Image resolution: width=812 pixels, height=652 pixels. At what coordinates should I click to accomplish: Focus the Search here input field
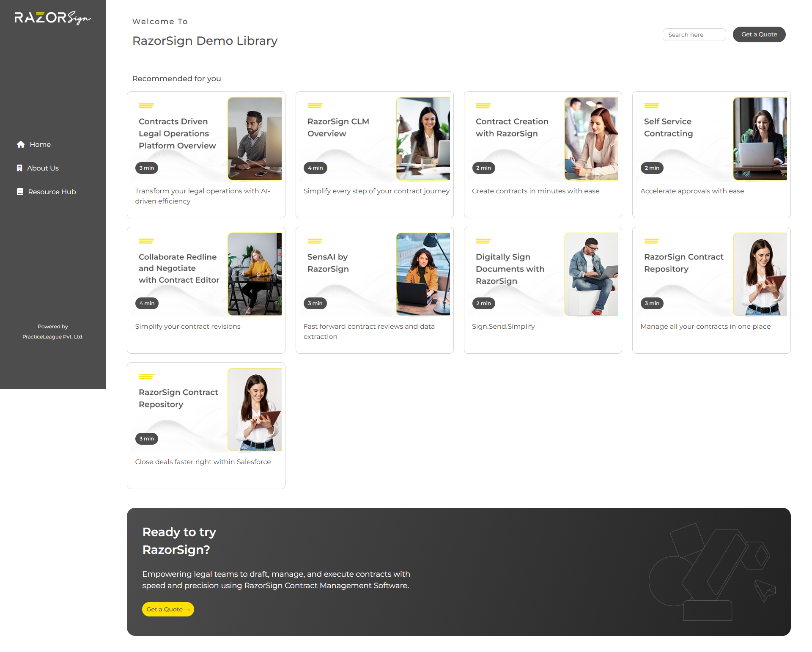694,35
